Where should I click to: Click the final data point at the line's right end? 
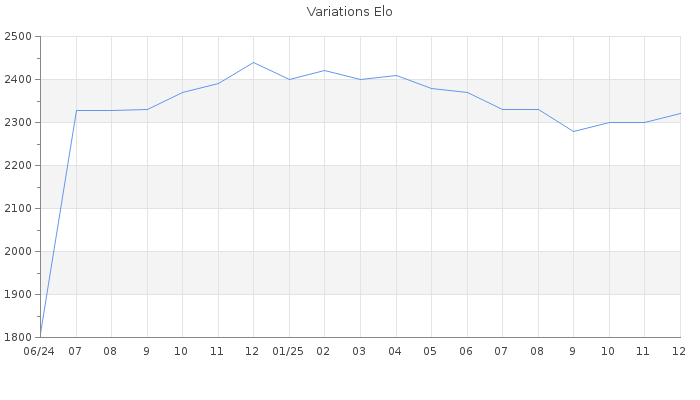coord(680,113)
